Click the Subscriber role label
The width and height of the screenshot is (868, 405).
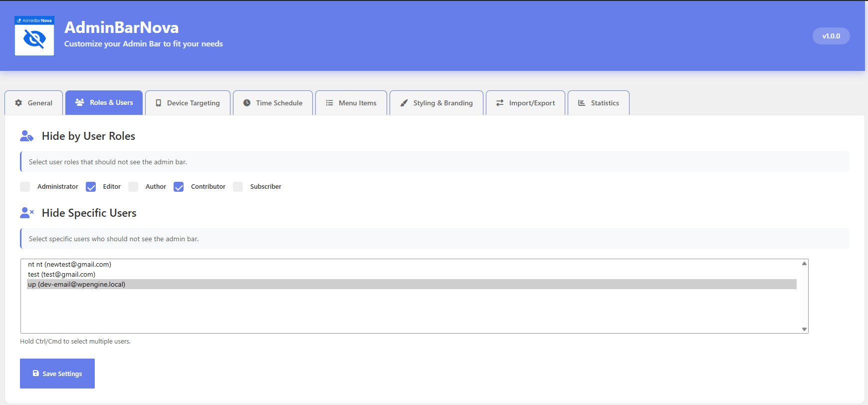point(266,186)
